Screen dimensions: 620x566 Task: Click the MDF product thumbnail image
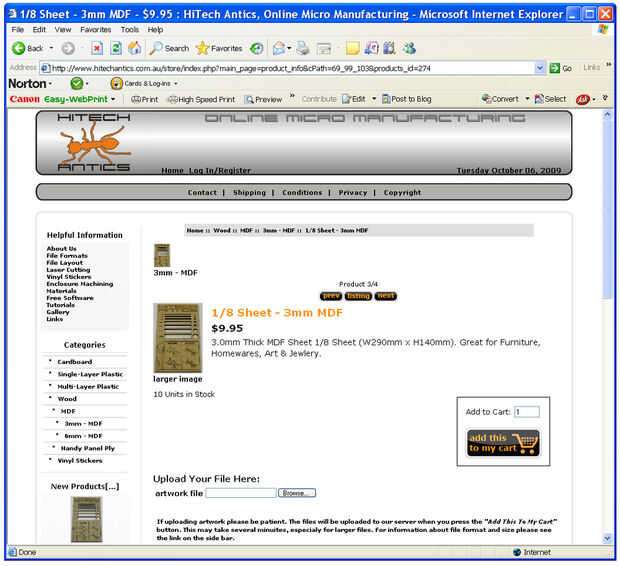pyautogui.click(x=178, y=338)
